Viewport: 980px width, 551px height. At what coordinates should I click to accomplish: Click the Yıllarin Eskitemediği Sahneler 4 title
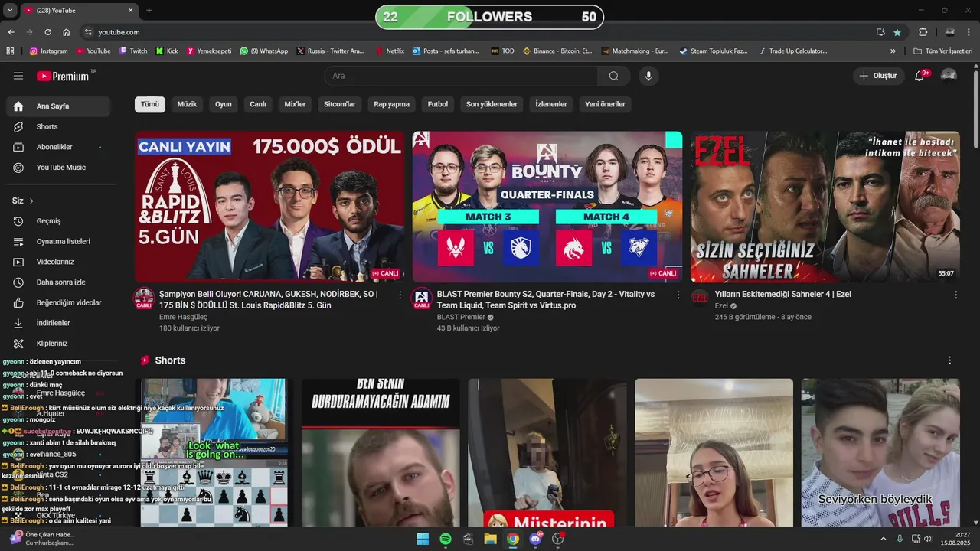tap(783, 294)
